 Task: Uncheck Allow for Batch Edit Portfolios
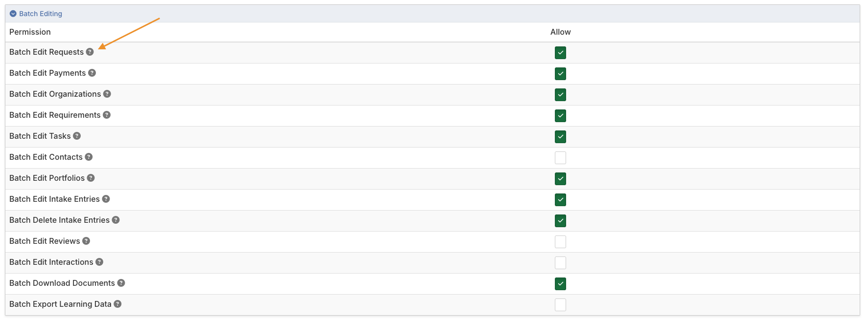pos(560,179)
